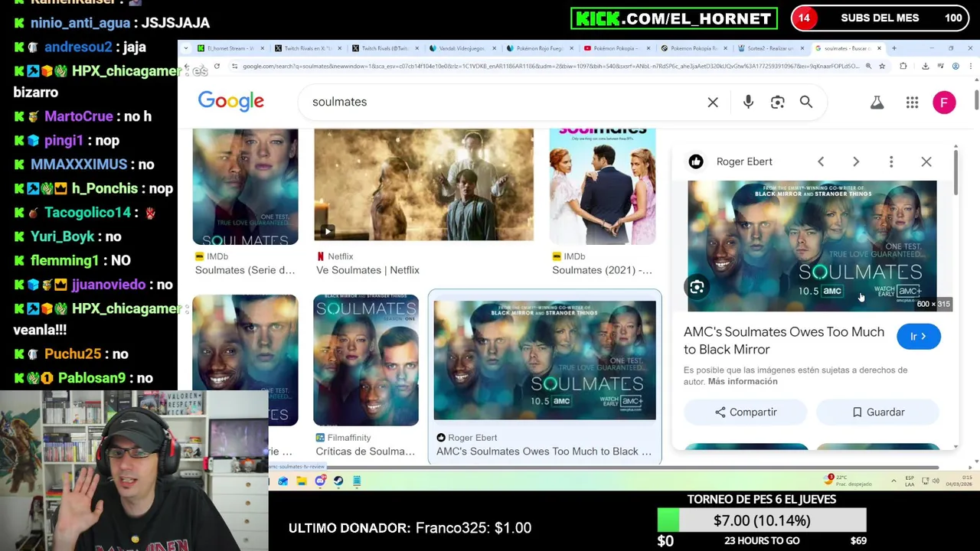The image size is (980, 551).
Task: Start voice search with the microphone icon
Action: (748, 102)
